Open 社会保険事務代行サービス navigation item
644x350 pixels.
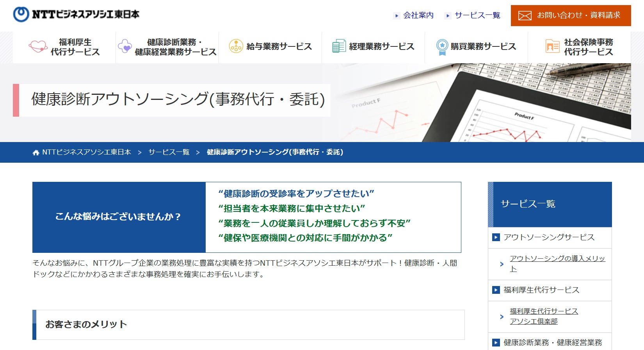pyautogui.click(x=579, y=47)
